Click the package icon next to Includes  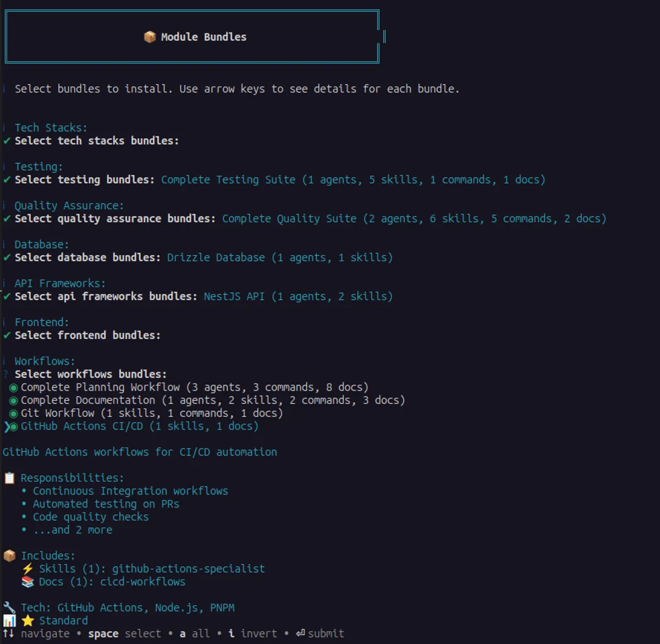click(x=9, y=555)
